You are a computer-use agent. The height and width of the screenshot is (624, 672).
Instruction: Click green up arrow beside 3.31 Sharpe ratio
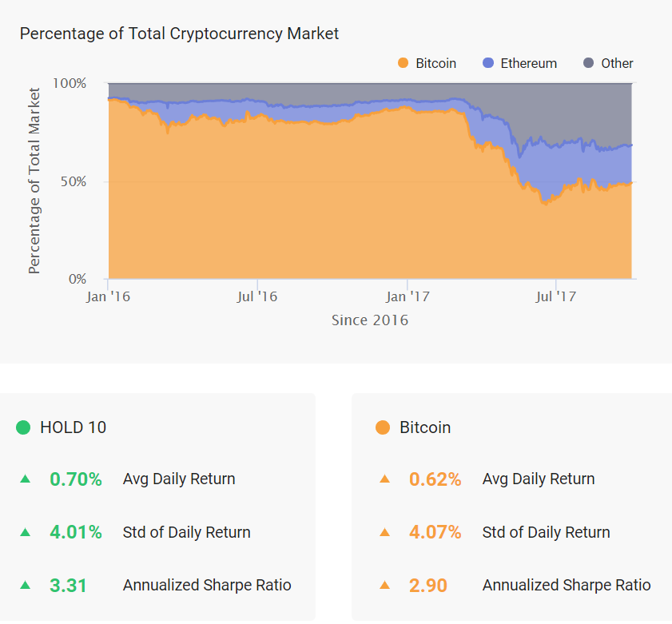click(x=26, y=585)
